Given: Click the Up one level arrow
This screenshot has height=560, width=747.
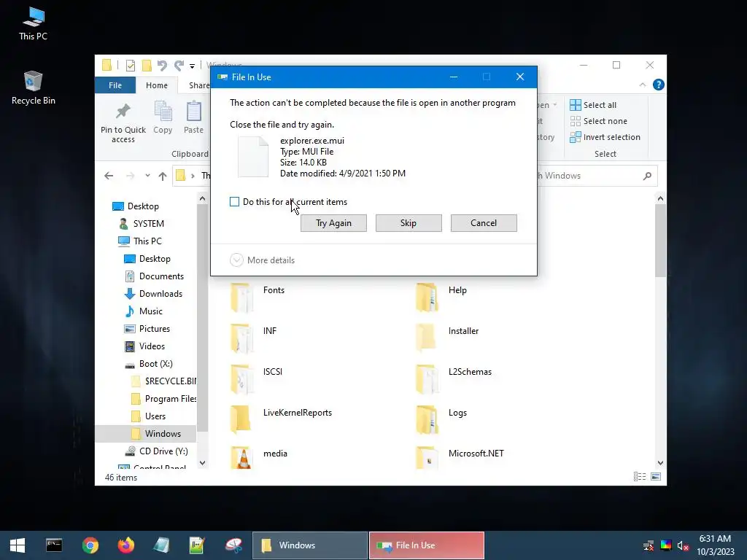Looking at the screenshot, I should pos(163,176).
